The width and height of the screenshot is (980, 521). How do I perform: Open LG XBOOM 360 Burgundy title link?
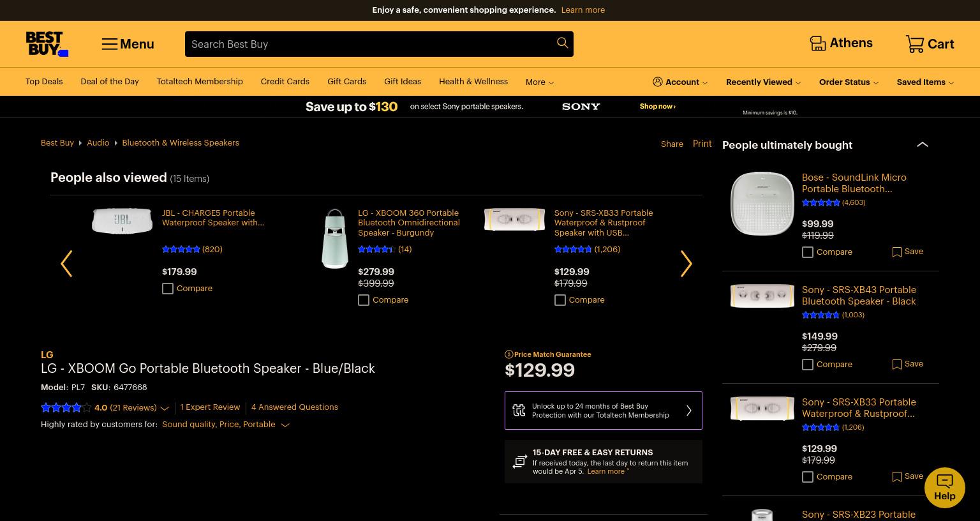pyautogui.click(x=409, y=223)
